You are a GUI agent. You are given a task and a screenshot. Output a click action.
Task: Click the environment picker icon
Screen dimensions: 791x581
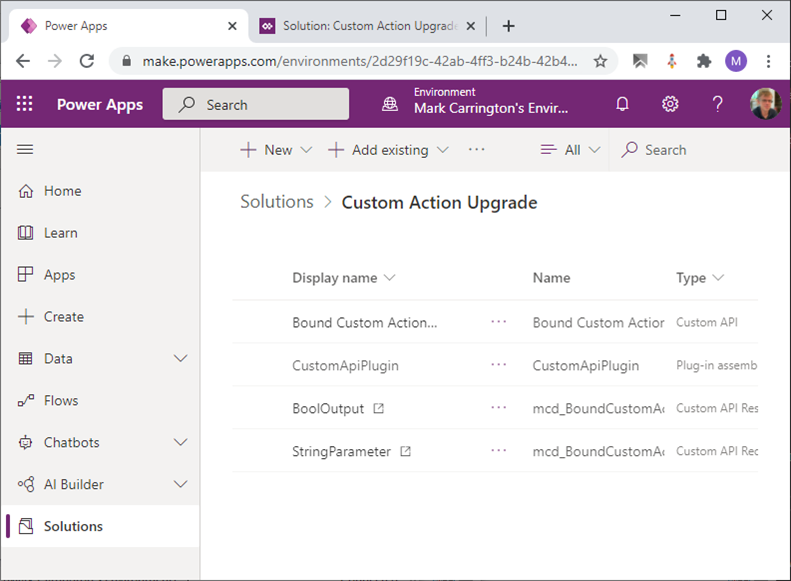(x=390, y=104)
